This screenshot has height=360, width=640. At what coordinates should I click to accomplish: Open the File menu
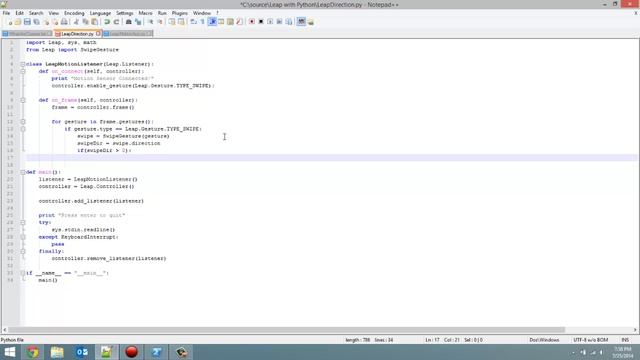(6, 13)
